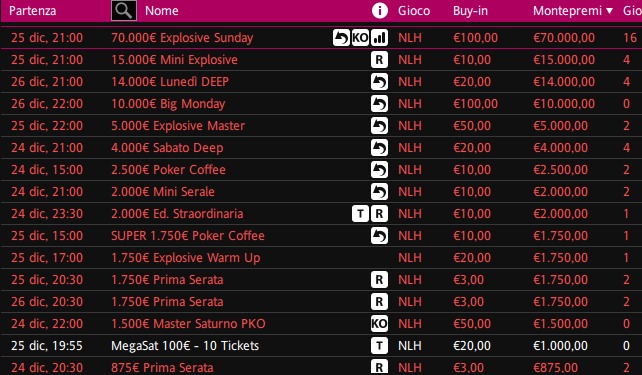Click the re-entry icon for 4.000€ Sabato Deep
The height and width of the screenshot is (375, 642).
(380, 148)
